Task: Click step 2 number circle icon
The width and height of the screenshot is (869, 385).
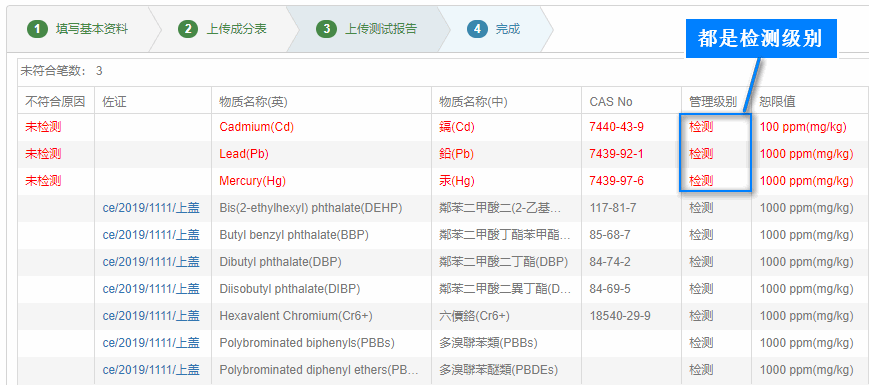Action: [x=188, y=29]
